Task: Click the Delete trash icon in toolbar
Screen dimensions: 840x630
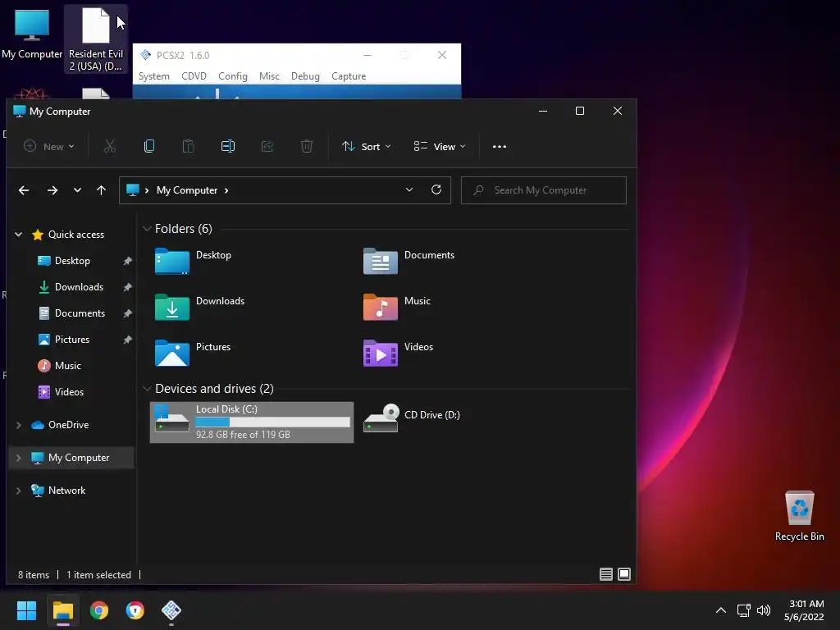Action: (307, 146)
